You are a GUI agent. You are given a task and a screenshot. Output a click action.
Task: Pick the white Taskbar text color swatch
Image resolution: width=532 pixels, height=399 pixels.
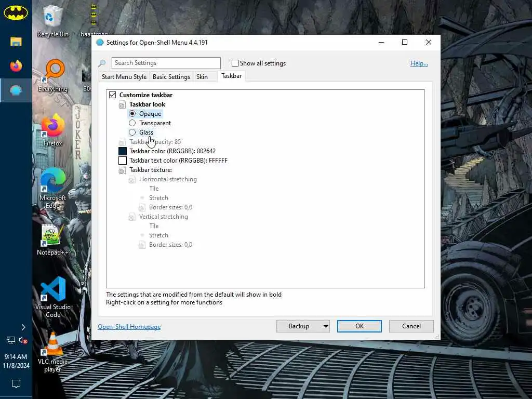pos(123,161)
